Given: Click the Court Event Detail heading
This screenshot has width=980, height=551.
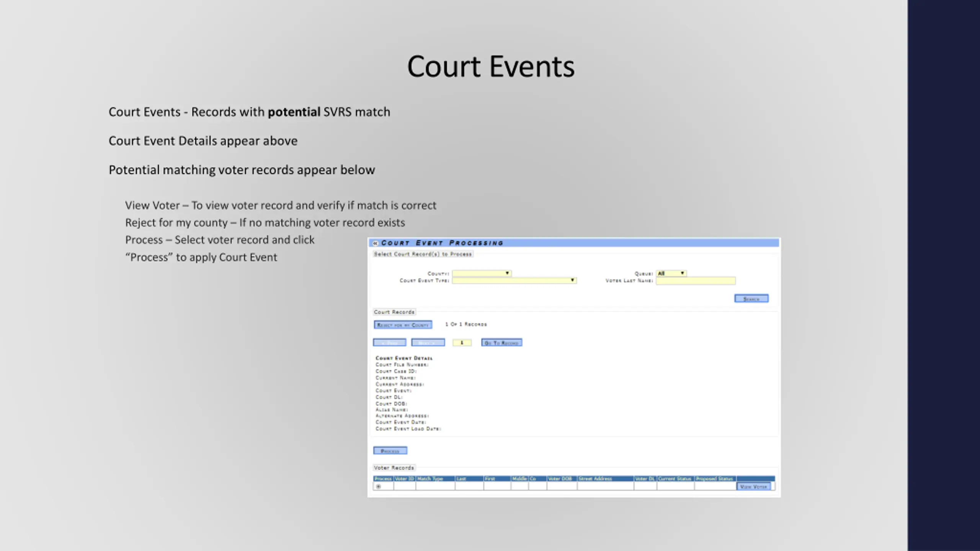Looking at the screenshot, I should (404, 358).
